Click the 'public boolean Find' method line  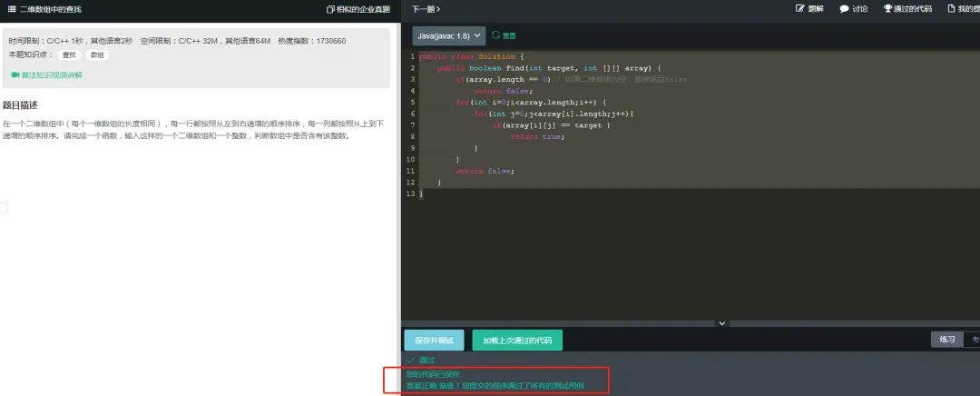click(549, 68)
